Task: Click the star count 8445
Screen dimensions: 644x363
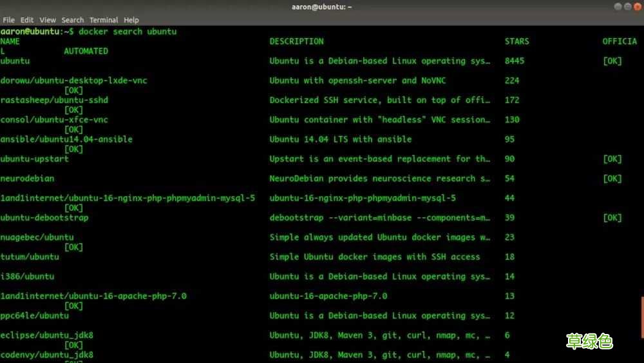Action: click(x=515, y=61)
